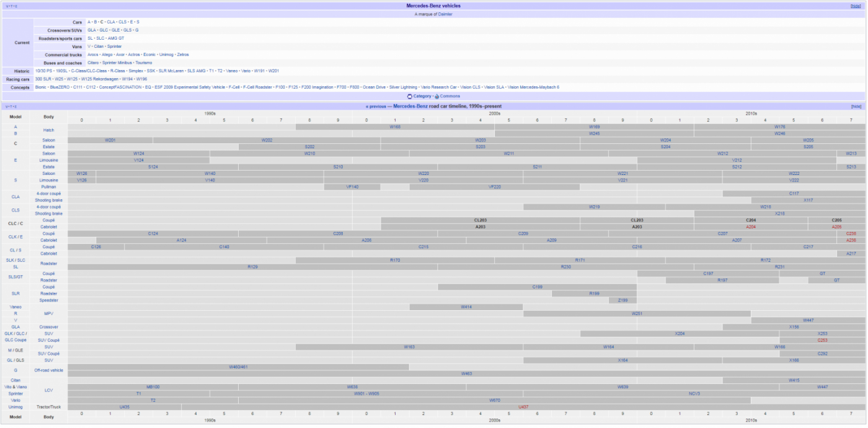Screen dimensions: 868x428
Task: Click the C208 coupé timeline cell
Action: click(338, 233)
